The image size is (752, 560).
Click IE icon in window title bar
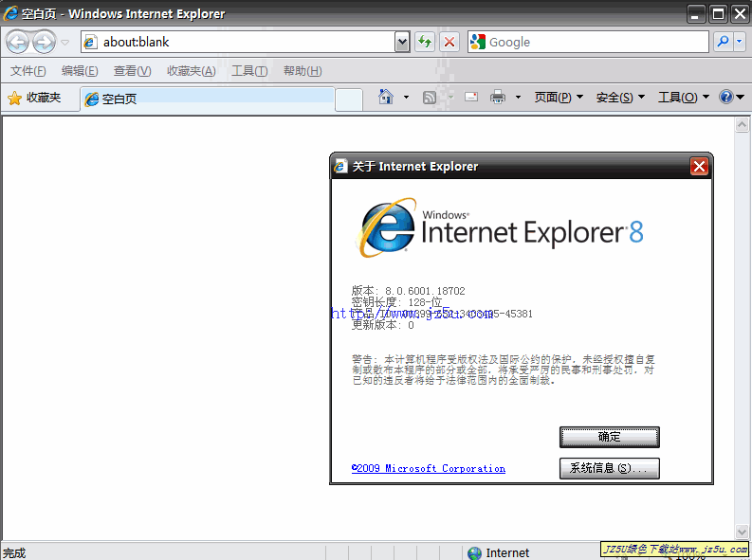10,13
